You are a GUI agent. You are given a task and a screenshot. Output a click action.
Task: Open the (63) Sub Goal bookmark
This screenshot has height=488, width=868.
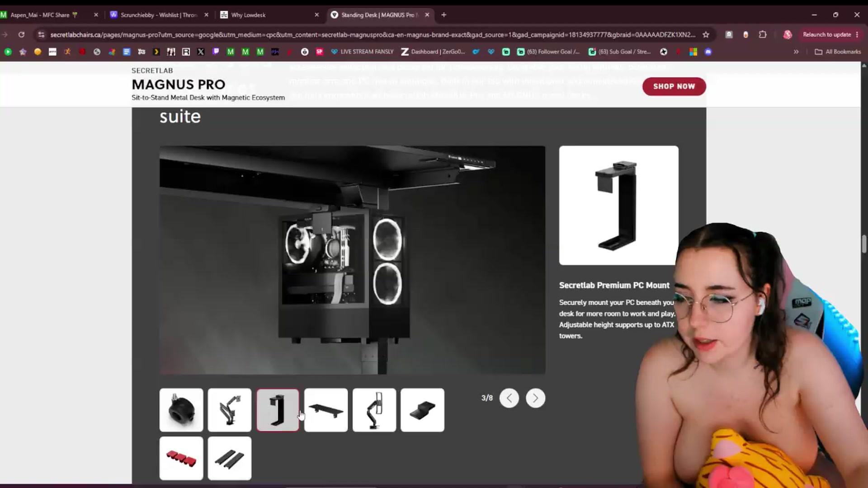click(x=620, y=52)
